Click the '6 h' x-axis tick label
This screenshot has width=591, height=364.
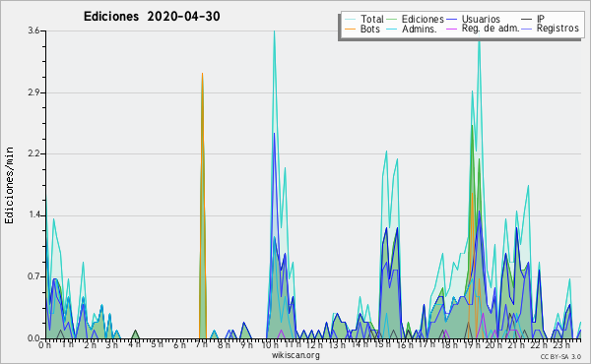179,345
